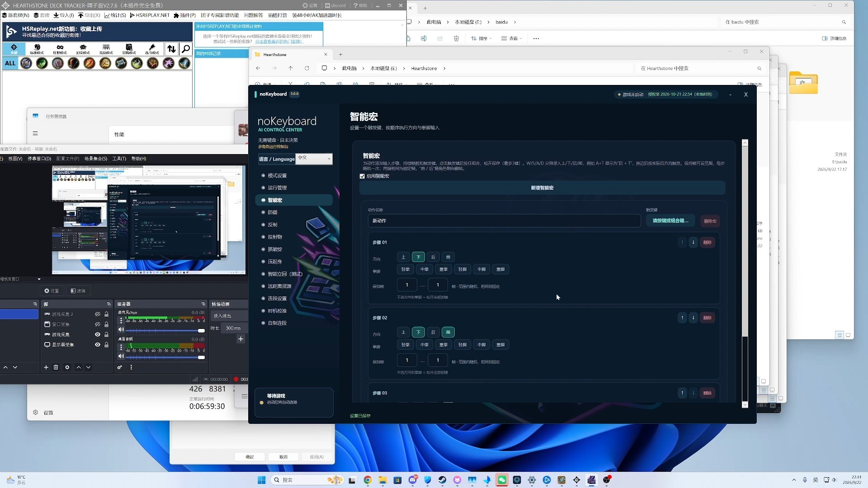Mute the 麦克风/Aux speaker icon

(x=121, y=330)
